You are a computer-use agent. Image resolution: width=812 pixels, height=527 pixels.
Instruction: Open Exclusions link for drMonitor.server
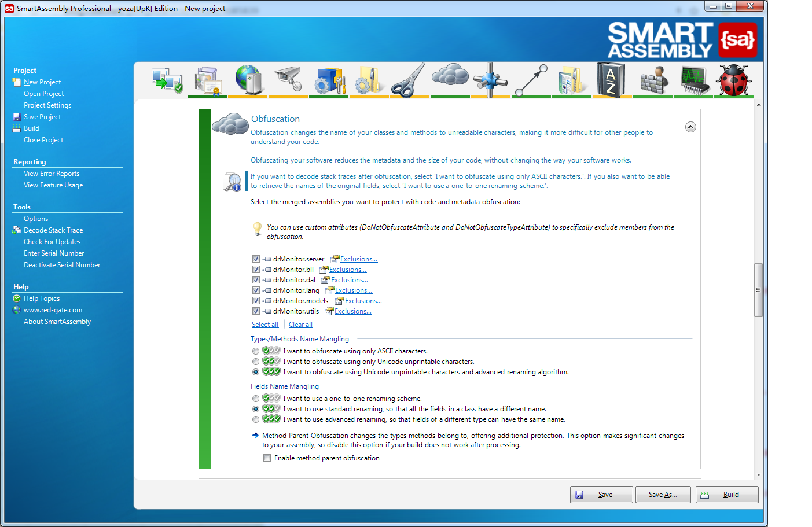click(359, 259)
